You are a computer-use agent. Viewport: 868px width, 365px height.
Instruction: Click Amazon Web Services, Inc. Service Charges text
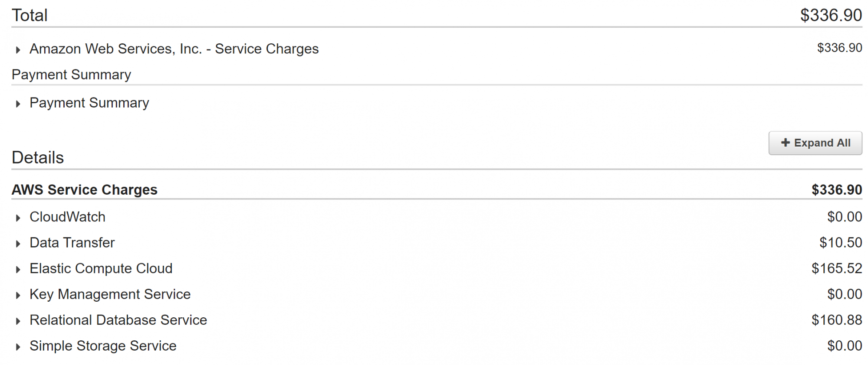(x=174, y=49)
